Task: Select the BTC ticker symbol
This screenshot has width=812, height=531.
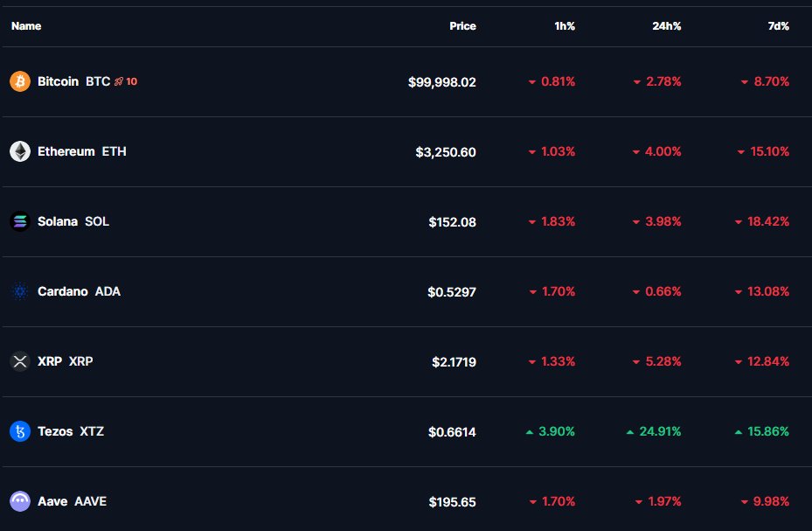Action: pyautogui.click(x=98, y=81)
